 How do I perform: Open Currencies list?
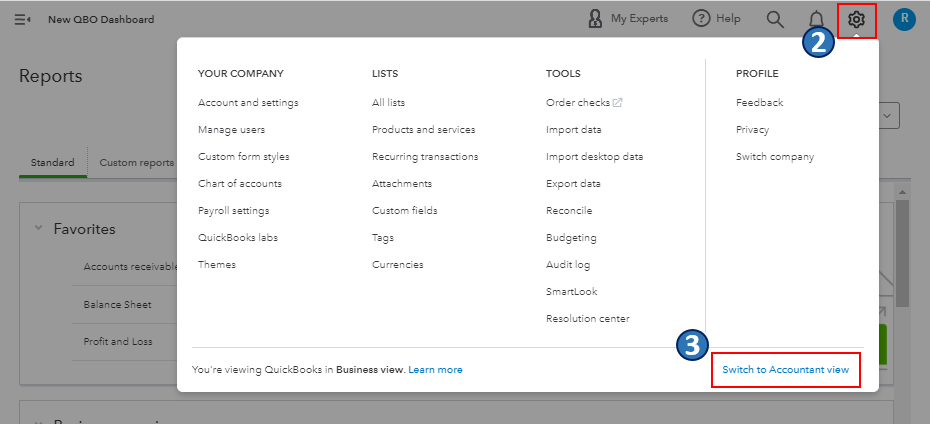coord(398,265)
